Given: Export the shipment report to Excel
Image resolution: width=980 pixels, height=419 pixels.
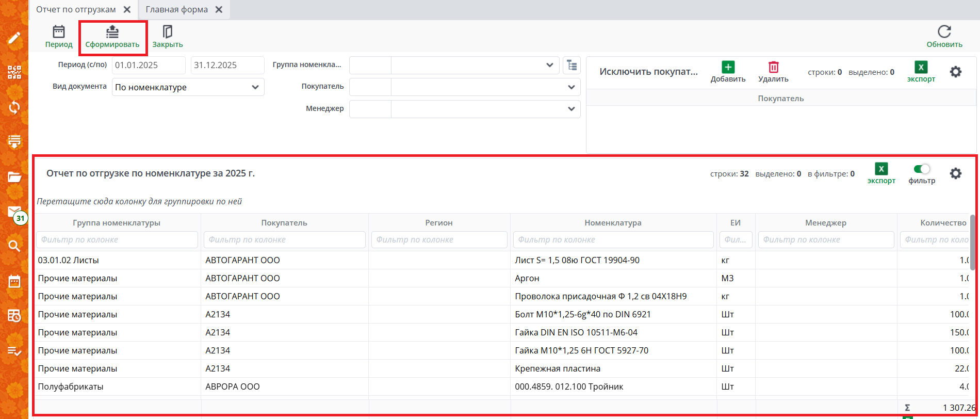Looking at the screenshot, I should coord(881,169).
